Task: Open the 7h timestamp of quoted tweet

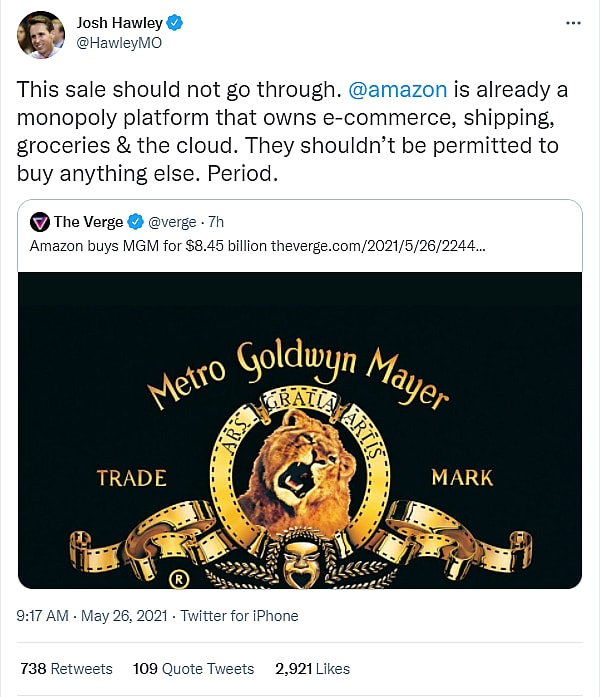Action: [216, 222]
